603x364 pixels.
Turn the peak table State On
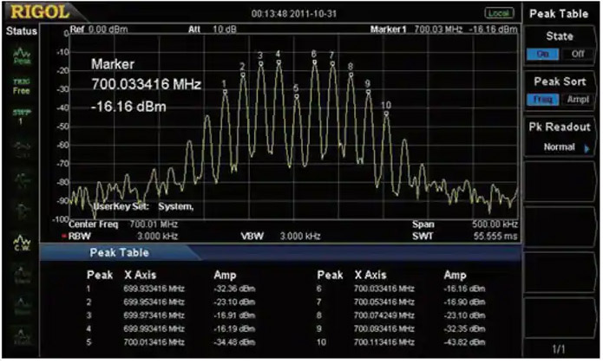click(x=542, y=54)
